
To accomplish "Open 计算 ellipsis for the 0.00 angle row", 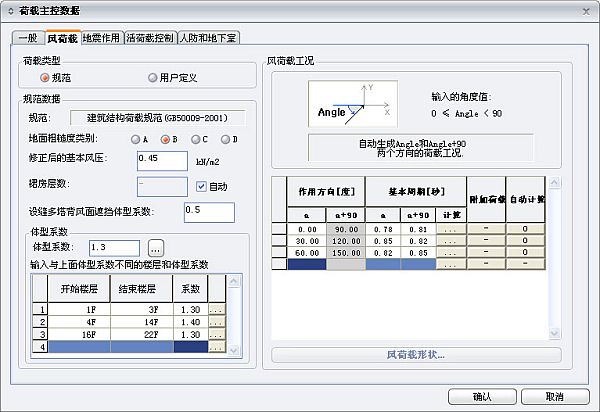I will (451, 229).
